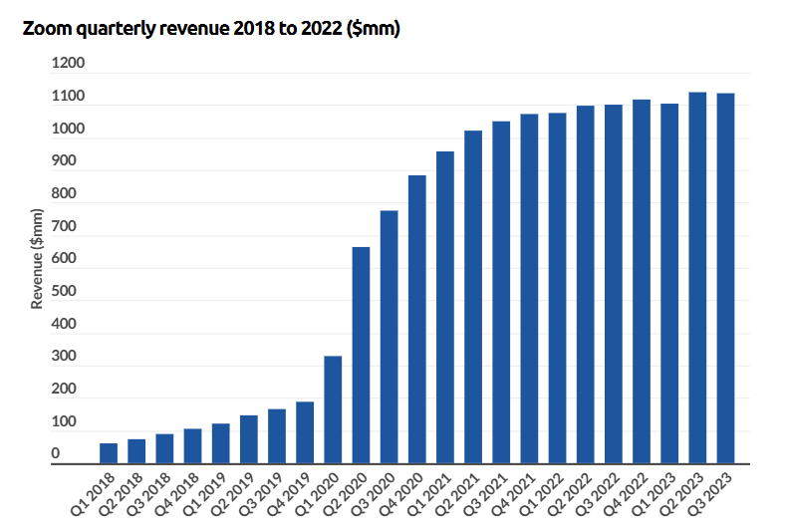Click the 1200 y-axis tick label

[69, 65]
